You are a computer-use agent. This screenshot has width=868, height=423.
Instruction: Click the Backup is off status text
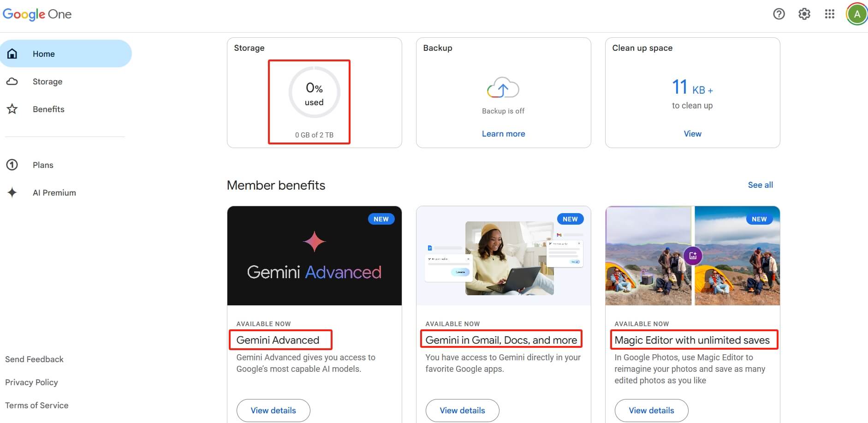tap(503, 111)
